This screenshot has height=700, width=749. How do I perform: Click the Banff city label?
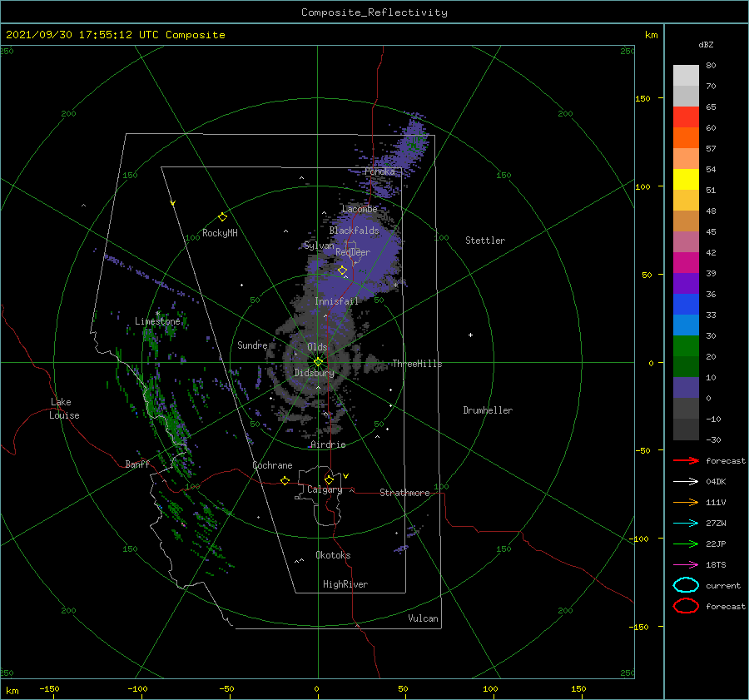tap(137, 464)
